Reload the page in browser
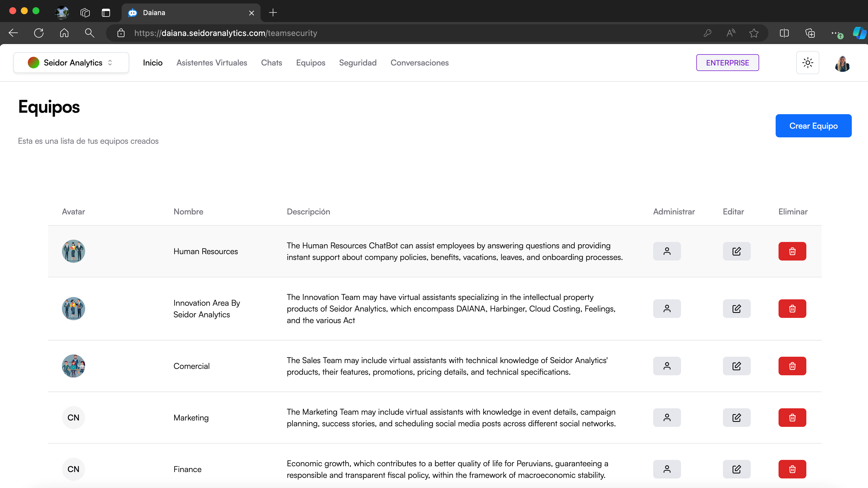 [39, 33]
